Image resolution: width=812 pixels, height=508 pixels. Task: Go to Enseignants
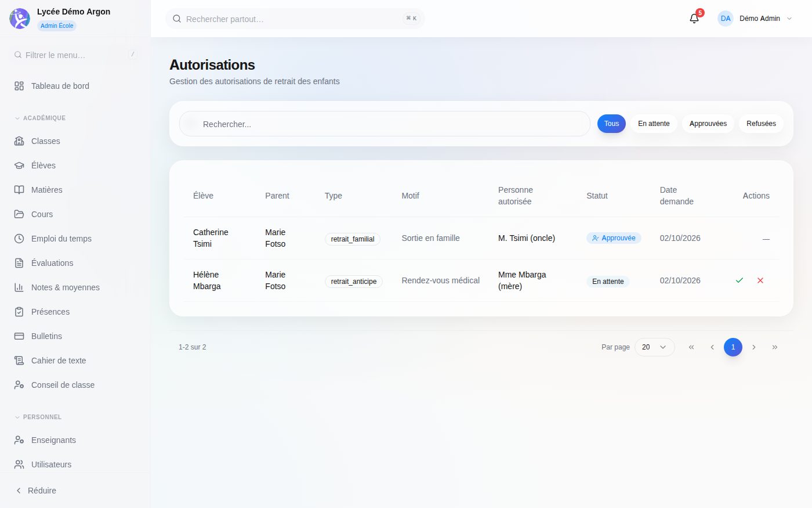75,440
